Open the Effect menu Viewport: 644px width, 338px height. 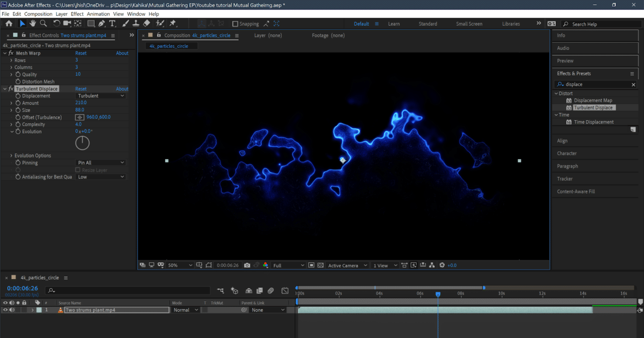(77, 14)
